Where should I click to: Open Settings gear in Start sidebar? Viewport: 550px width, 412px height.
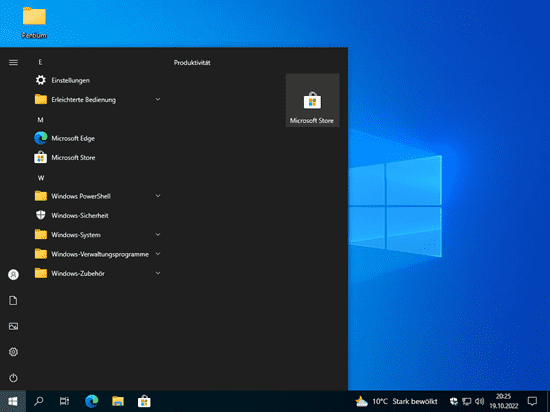coord(13,352)
